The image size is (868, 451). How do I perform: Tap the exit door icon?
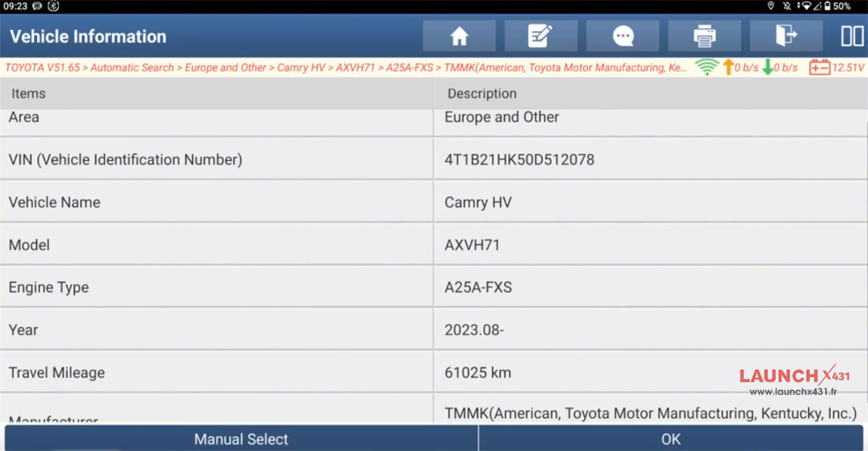[786, 36]
